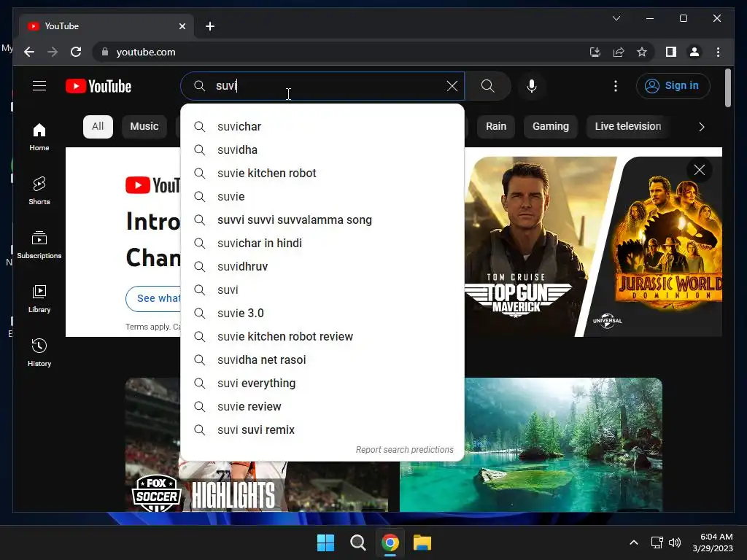This screenshot has width=747, height=560.
Task: Choose the plain 'suvi' suggestion
Action: [322, 290]
